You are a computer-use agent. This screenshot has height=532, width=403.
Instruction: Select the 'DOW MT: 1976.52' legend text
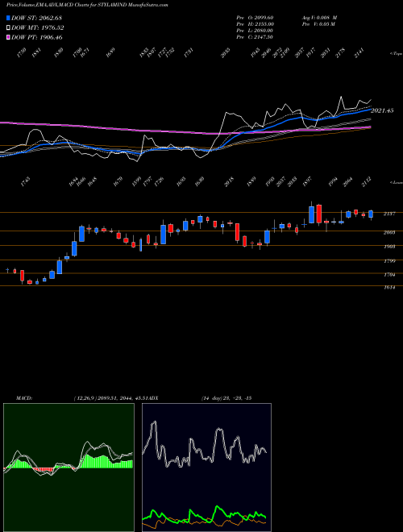[37, 28]
